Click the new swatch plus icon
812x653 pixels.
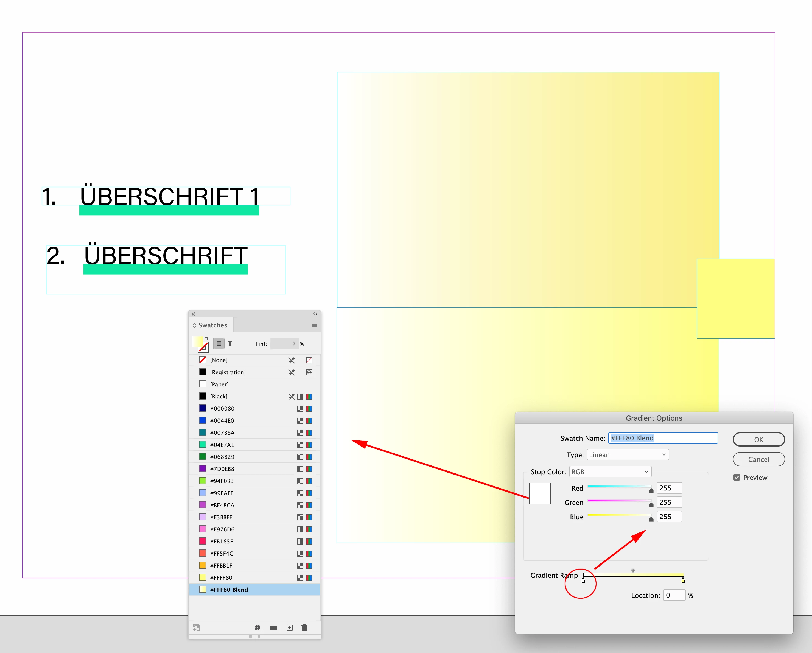click(289, 627)
